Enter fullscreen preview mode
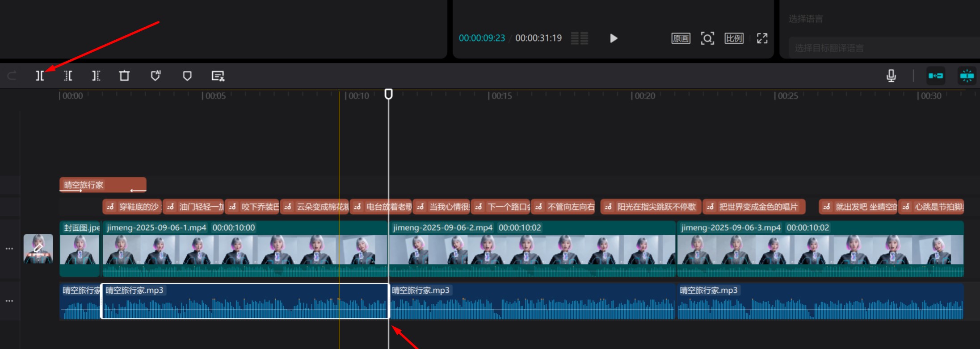 762,38
